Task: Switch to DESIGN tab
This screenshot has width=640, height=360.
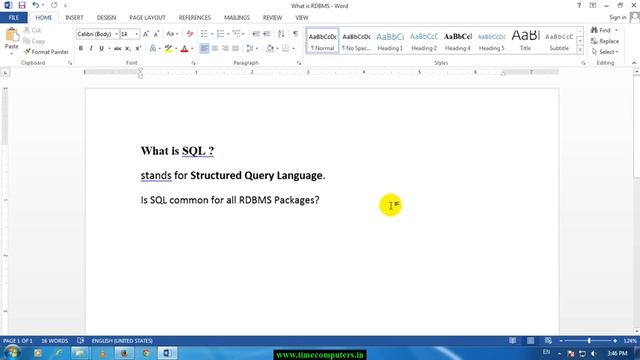Action: pos(106,18)
